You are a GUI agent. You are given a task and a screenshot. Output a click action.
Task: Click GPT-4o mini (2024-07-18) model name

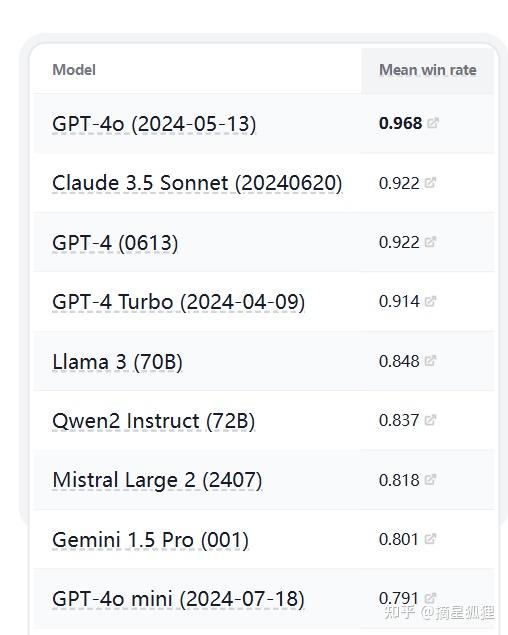[179, 599]
